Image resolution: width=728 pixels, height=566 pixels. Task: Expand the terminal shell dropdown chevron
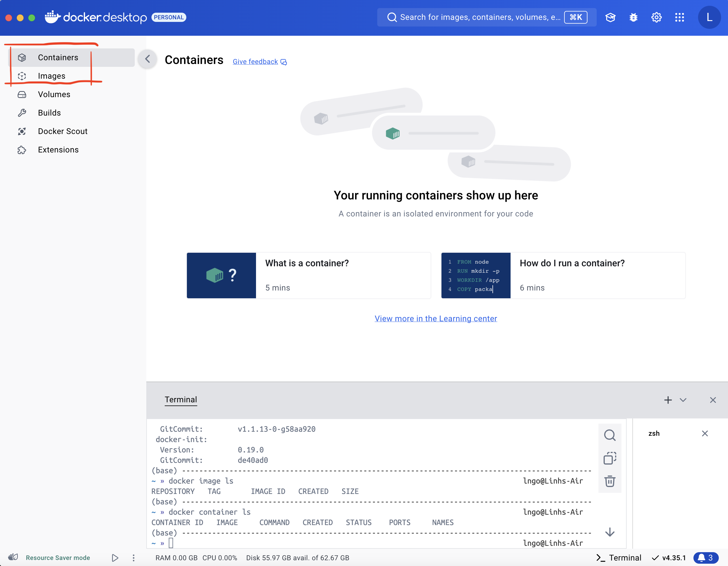coord(683,400)
